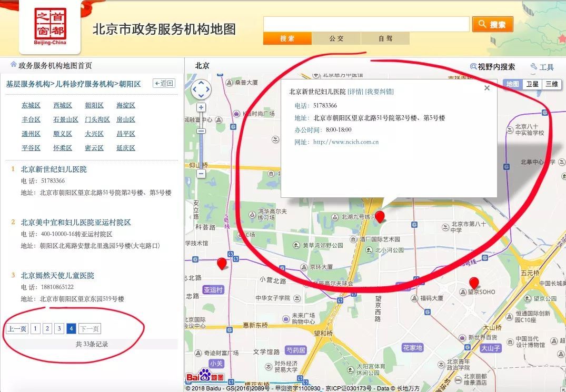Click the 对外经济贸易大学 school icon
The width and height of the screenshot is (566, 392).
(x=268, y=367)
